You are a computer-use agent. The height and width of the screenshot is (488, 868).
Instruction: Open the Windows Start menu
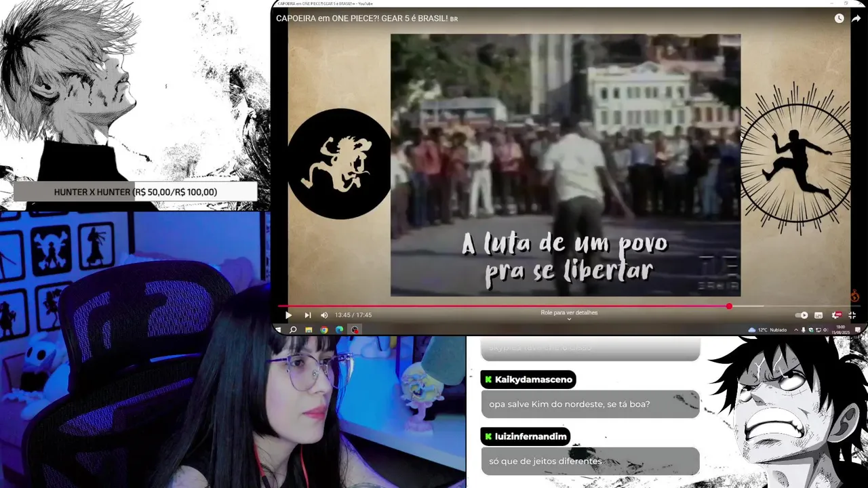point(278,330)
